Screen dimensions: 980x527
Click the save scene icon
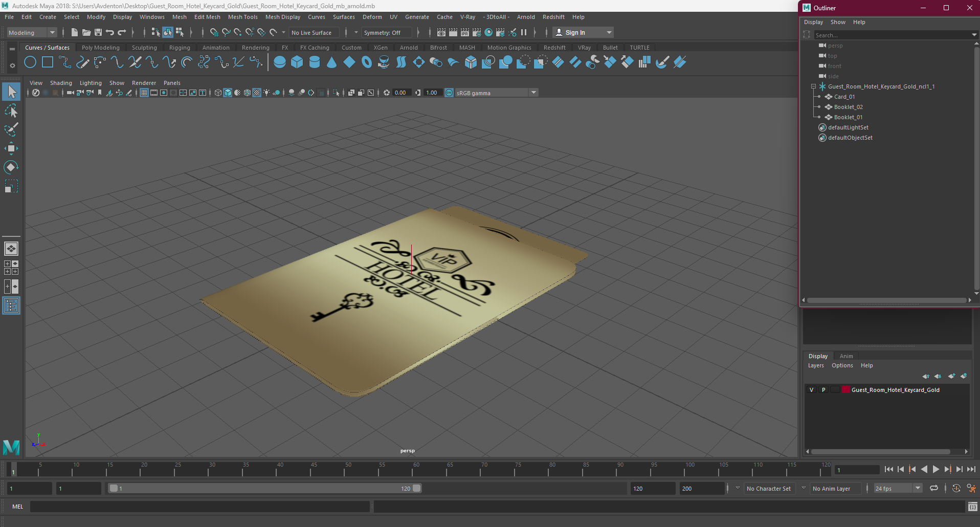click(x=98, y=32)
